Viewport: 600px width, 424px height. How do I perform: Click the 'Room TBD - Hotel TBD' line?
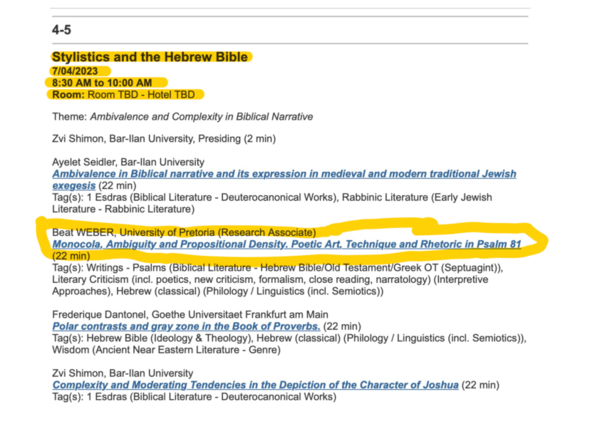pos(125,95)
